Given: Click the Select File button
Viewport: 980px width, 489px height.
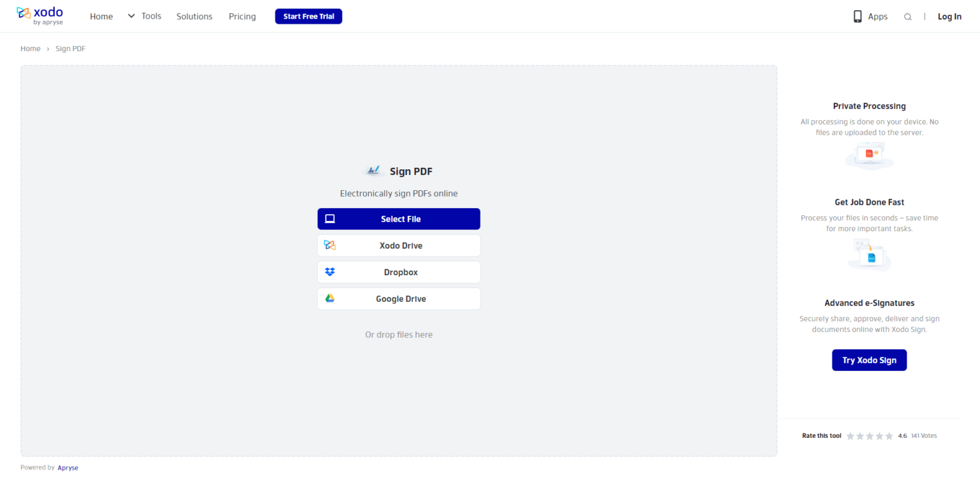Looking at the screenshot, I should (x=399, y=218).
